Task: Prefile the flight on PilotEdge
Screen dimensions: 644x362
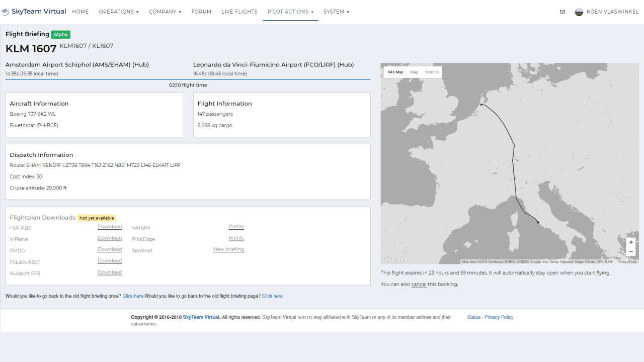Action: point(236,238)
